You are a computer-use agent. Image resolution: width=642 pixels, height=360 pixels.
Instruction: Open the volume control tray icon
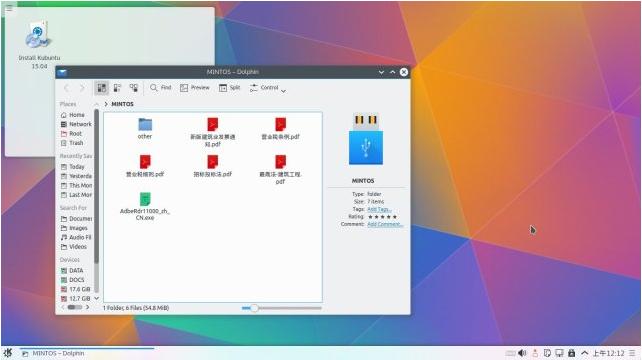[x=522, y=353]
